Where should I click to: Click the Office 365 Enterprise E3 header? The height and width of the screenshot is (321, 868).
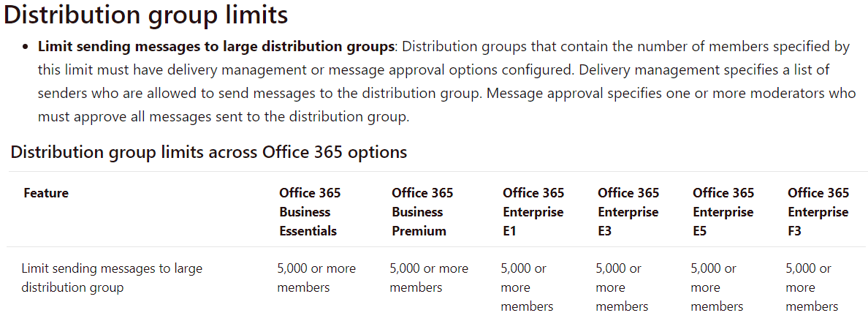628,212
